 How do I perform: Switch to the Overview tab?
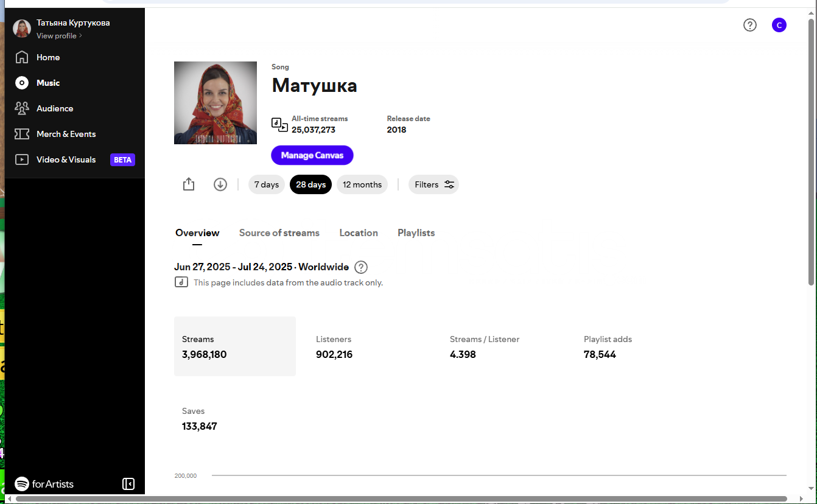pyautogui.click(x=197, y=233)
